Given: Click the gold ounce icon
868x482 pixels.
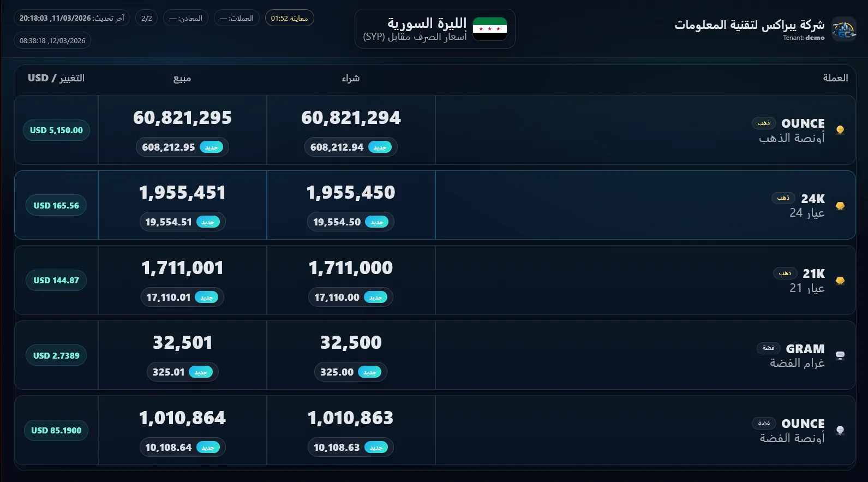Looking at the screenshot, I should [x=840, y=130].
